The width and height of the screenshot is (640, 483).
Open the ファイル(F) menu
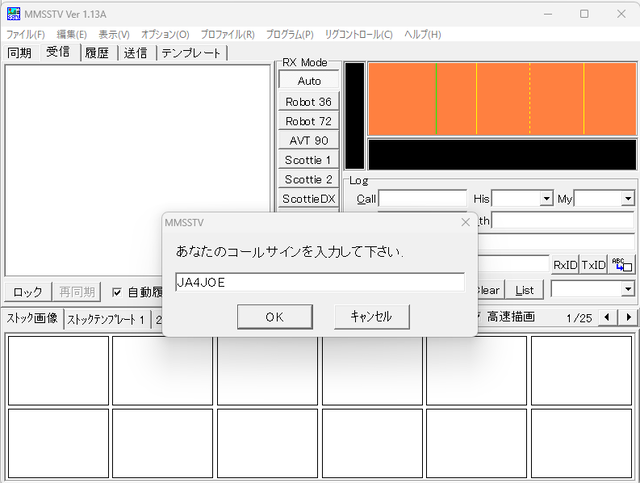[26, 35]
